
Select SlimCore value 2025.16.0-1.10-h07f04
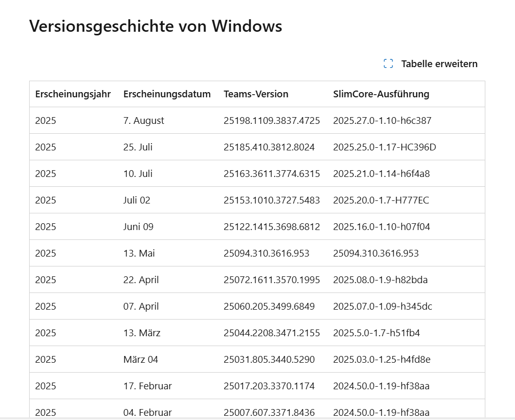tap(381, 227)
